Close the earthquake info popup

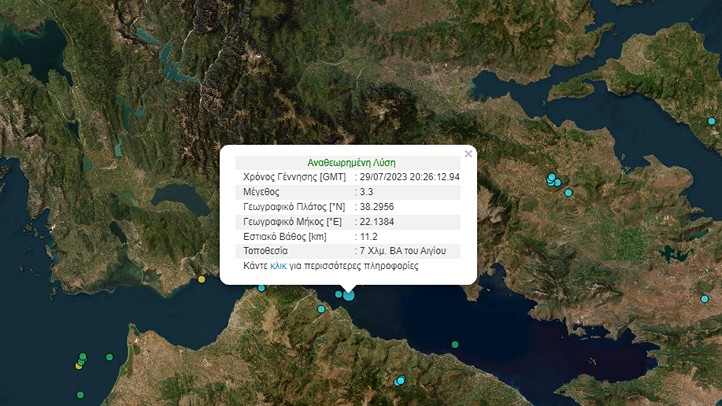point(468,154)
